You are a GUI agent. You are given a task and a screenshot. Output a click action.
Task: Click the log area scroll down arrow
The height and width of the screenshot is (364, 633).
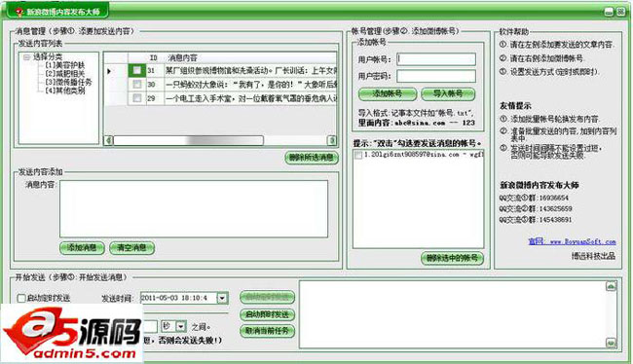point(612,343)
